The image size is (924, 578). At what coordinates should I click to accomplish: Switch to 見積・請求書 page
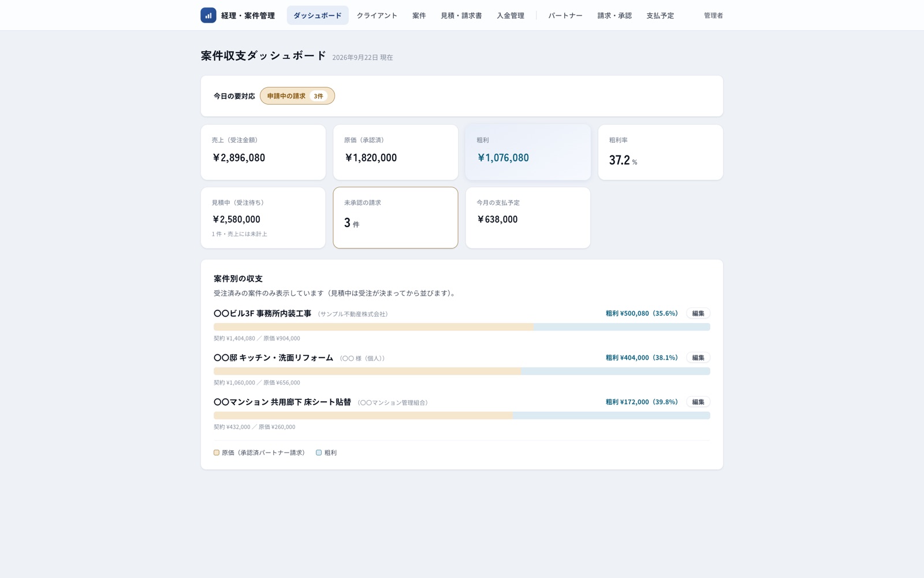click(x=461, y=16)
